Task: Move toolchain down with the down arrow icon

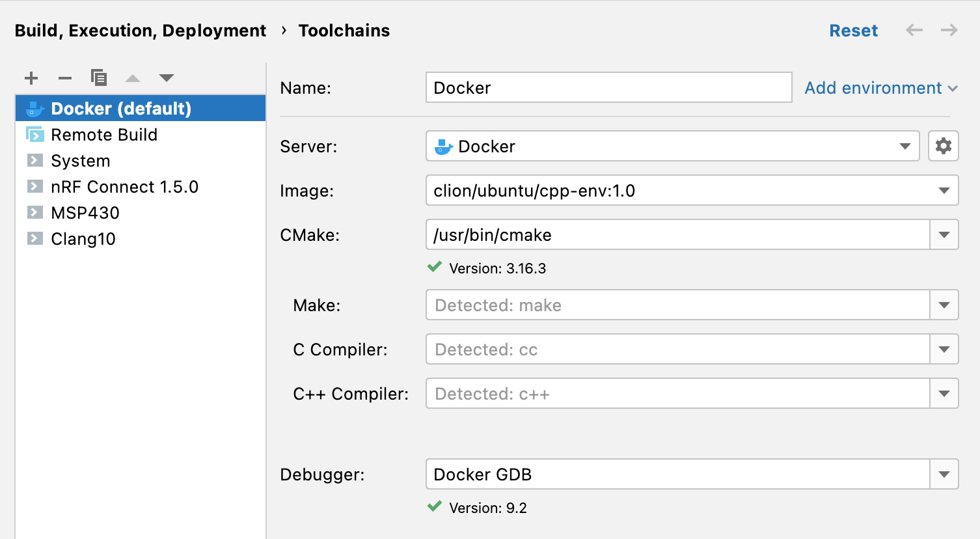Action: coord(167,77)
